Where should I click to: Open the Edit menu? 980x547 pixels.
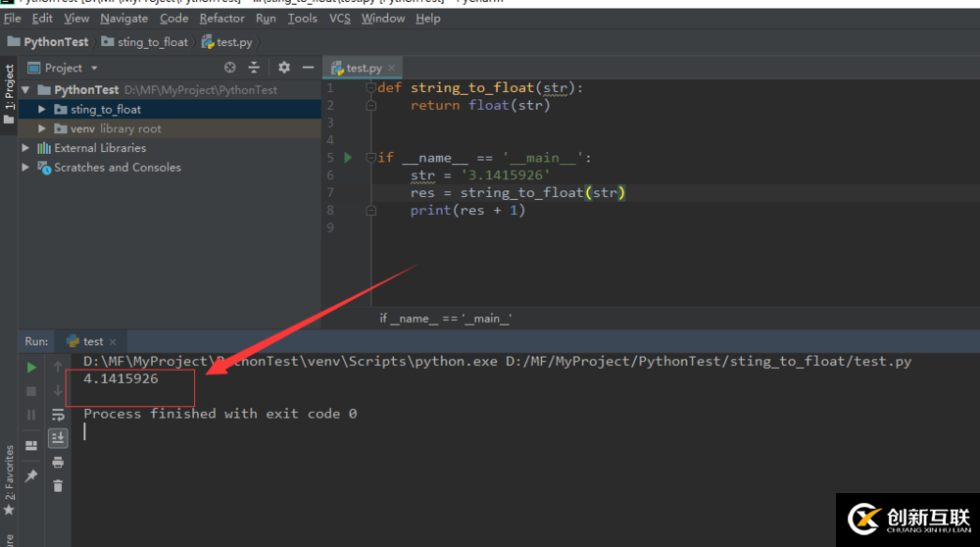(42, 19)
